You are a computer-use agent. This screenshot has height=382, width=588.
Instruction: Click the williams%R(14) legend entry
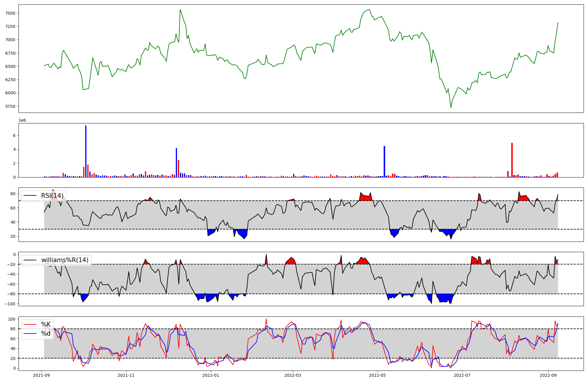[x=65, y=260]
